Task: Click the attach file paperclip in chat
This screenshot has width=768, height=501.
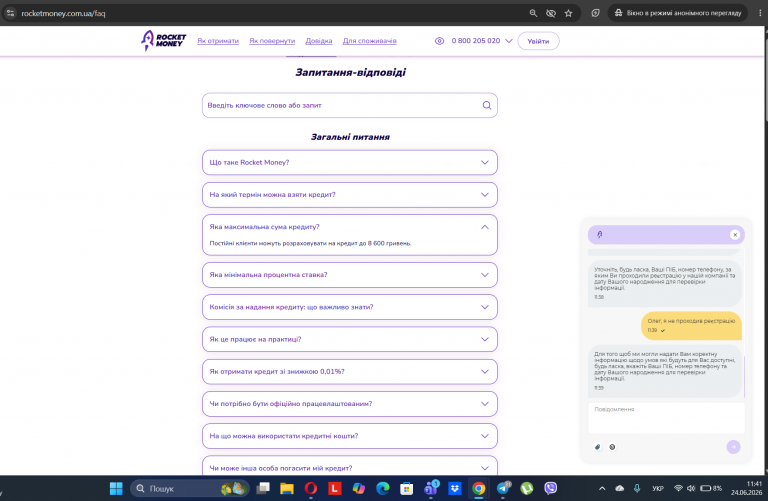Action: point(598,447)
